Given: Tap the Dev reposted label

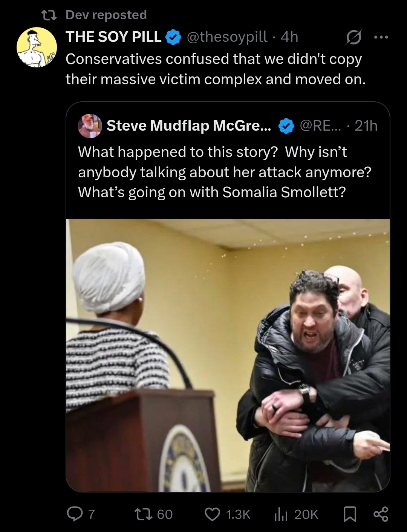Looking at the screenshot, I should (x=106, y=15).
